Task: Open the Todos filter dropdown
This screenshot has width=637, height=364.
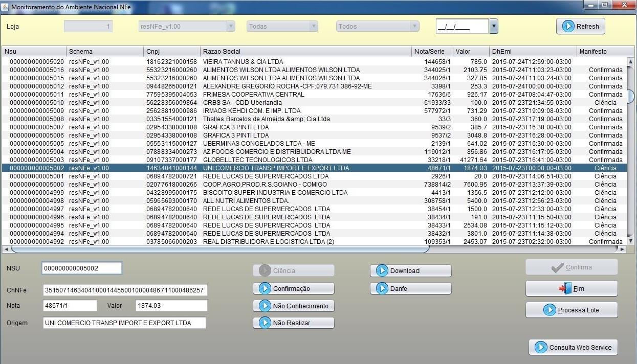Action: 378,26
